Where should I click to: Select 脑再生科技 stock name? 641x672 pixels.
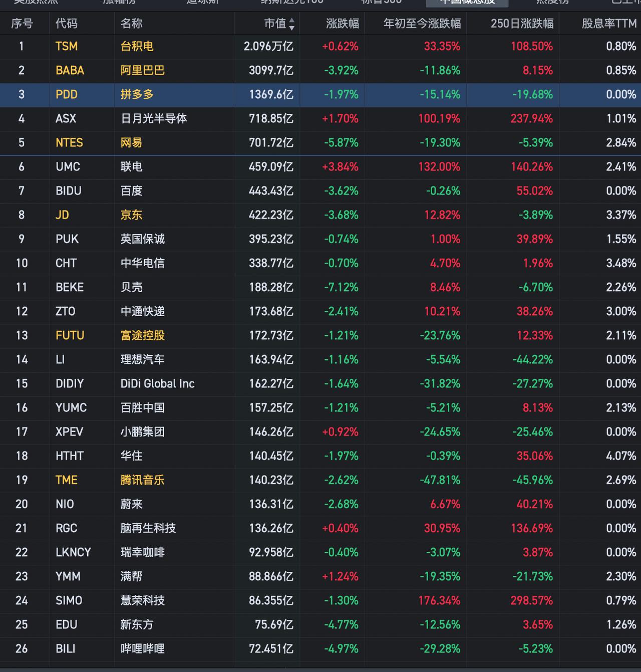tap(148, 528)
